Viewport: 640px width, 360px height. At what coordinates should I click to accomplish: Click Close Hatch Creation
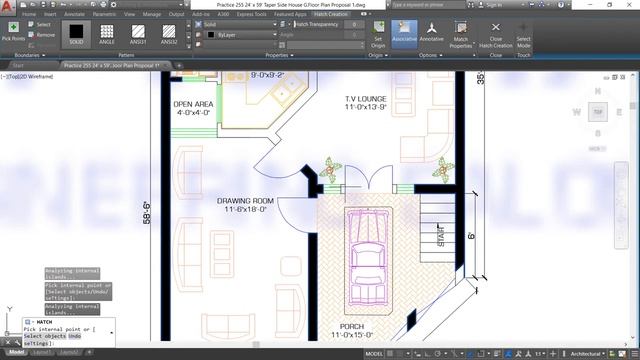(x=496, y=34)
